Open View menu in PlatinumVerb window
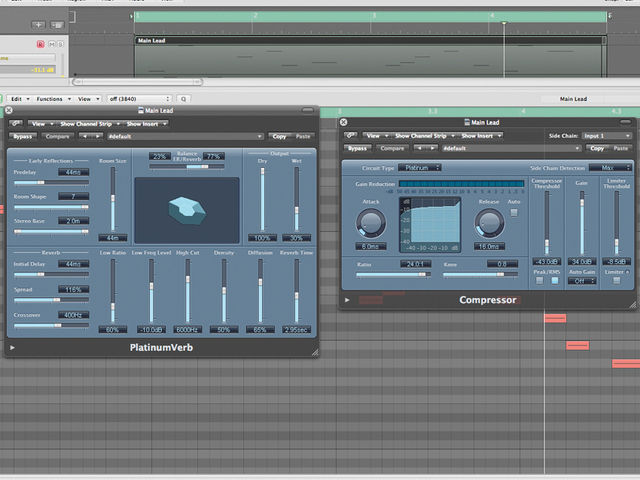Viewport: 640px width, 480px height. click(42, 124)
